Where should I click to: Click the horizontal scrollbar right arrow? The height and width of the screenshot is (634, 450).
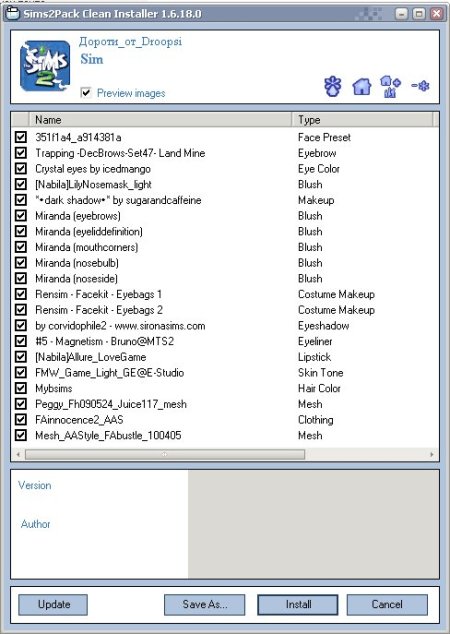[432, 454]
